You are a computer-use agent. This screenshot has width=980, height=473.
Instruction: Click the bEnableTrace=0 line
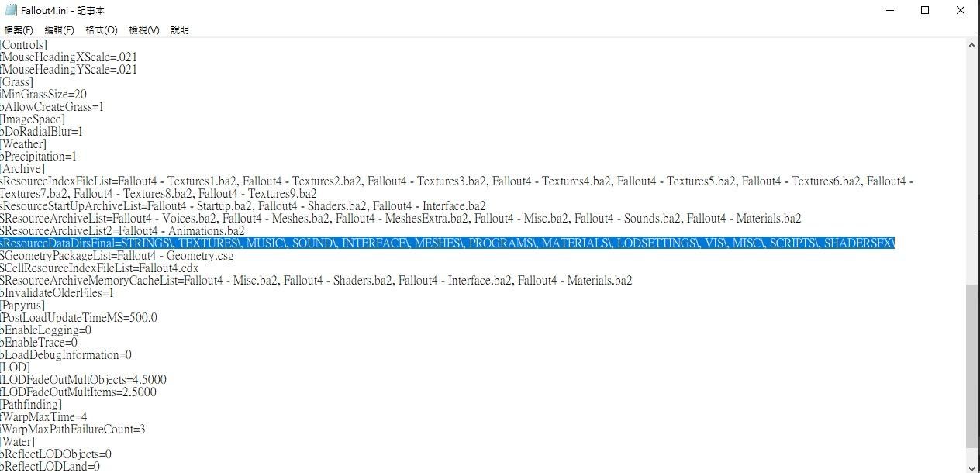coord(39,343)
